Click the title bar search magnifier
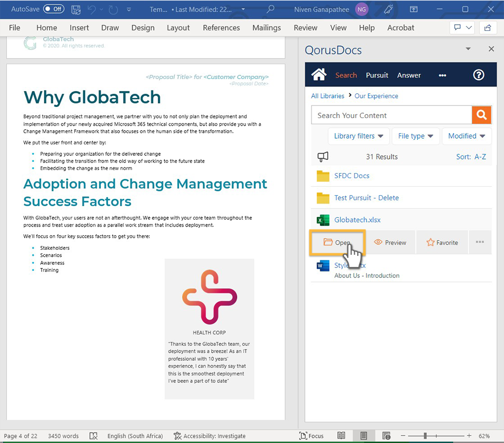Screen dimensions: 504x443 pos(270,9)
